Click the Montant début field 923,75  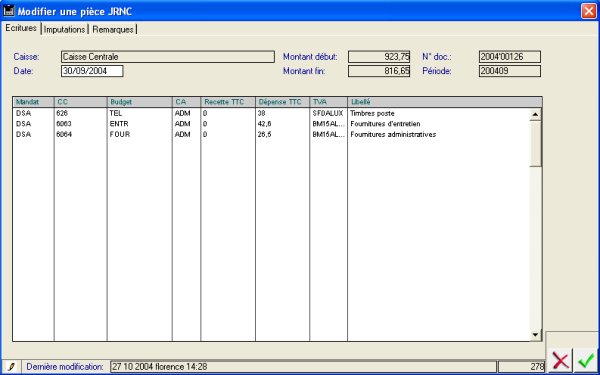coord(379,57)
